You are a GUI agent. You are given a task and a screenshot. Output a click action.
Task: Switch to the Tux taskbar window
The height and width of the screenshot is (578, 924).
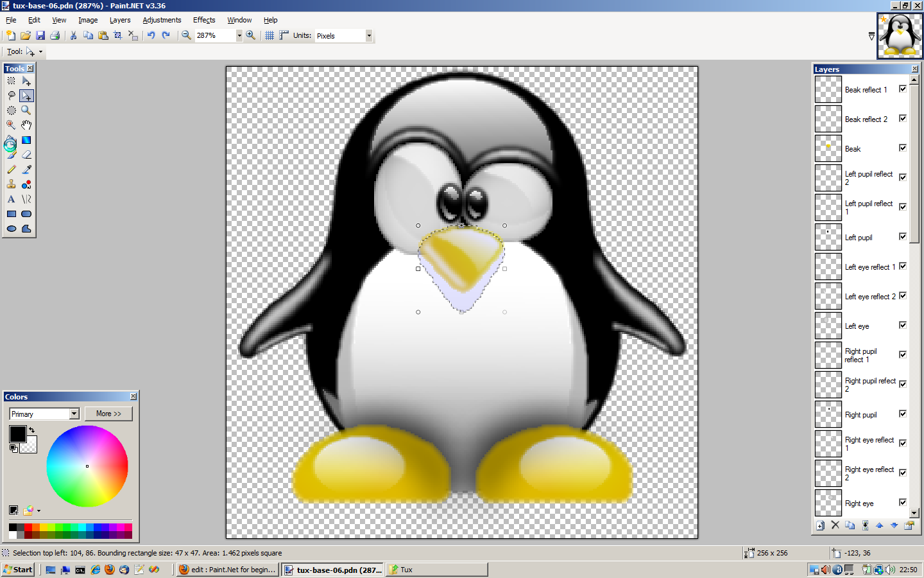pos(436,570)
